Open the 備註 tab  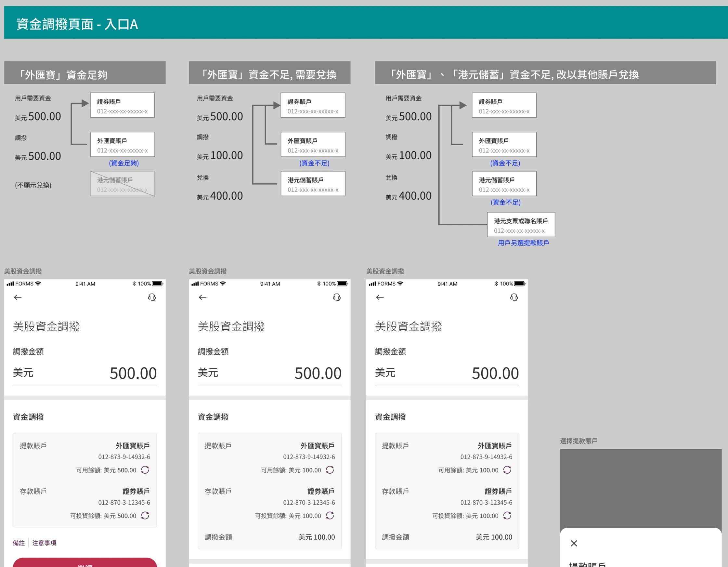coord(19,543)
